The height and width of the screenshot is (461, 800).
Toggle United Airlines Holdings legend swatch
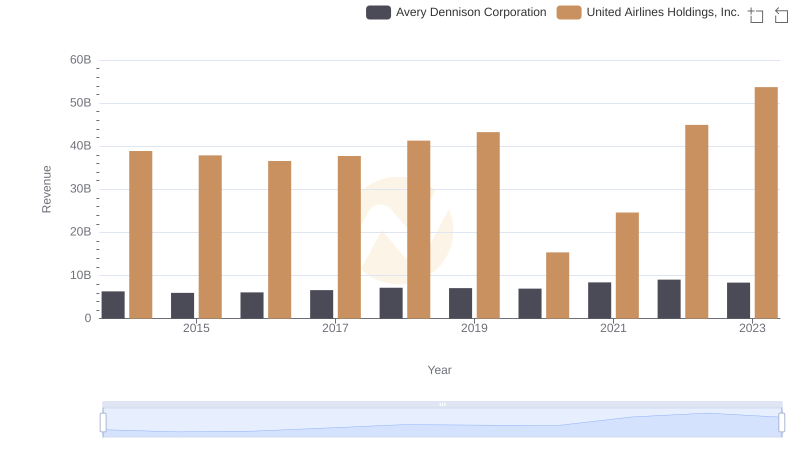tap(569, 12)
